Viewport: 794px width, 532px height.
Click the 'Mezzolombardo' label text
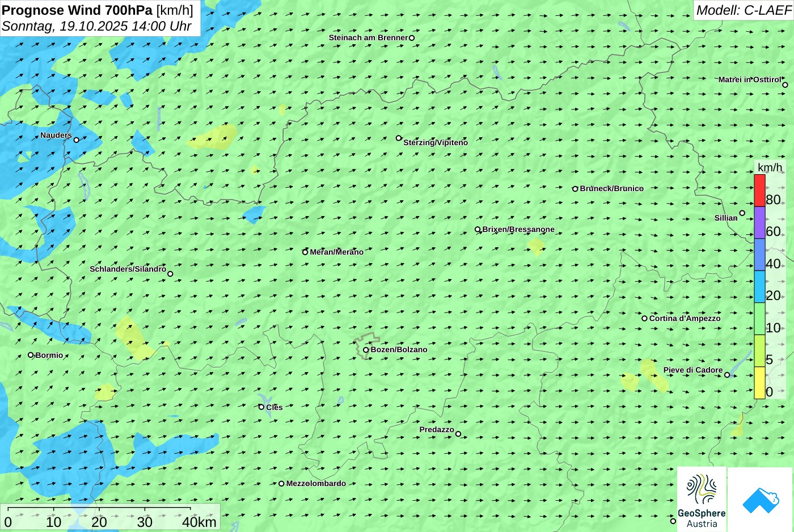click(316, 484)
